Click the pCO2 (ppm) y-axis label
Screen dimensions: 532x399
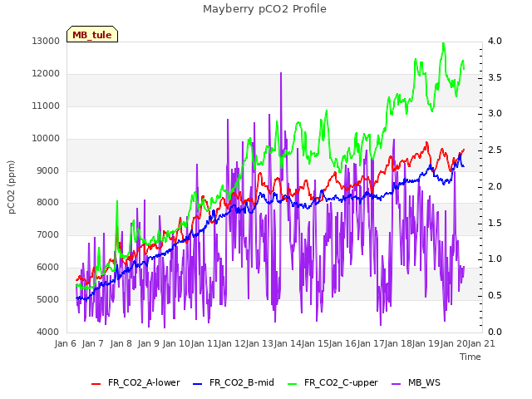tap(12, 187)
